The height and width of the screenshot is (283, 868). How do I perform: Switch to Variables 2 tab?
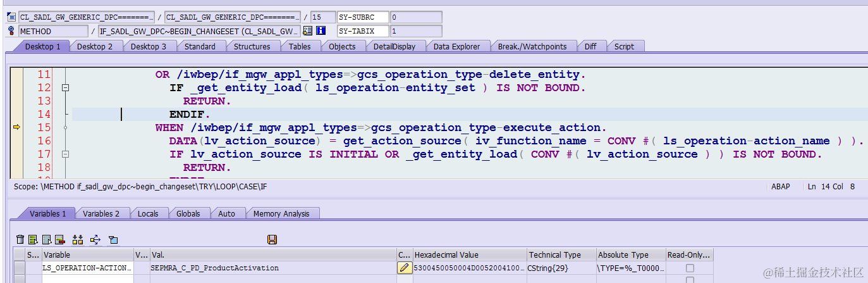pos(101,213)
